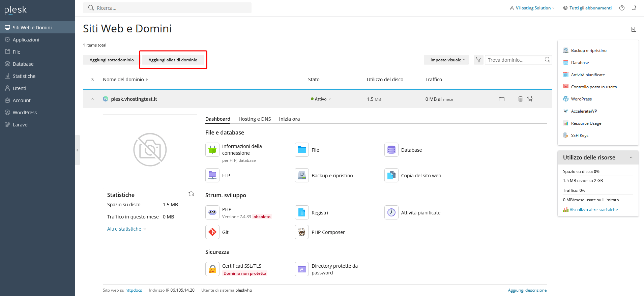Image resolution: width=644 pixels, height=296 pixels.
Task: Click the Trova dominio input field
Action: click(x=514, y=60)
